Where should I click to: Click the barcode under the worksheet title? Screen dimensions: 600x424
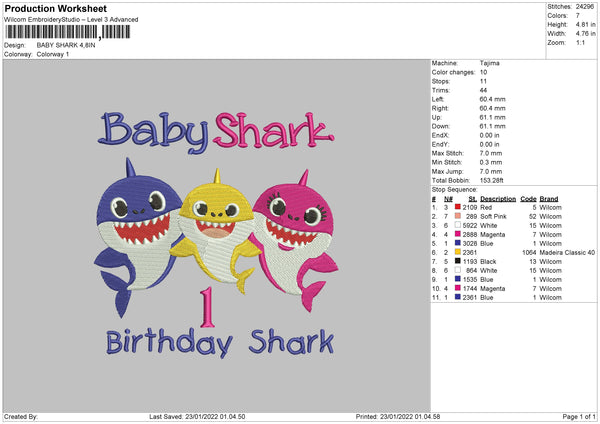click(x=67, y=32)
